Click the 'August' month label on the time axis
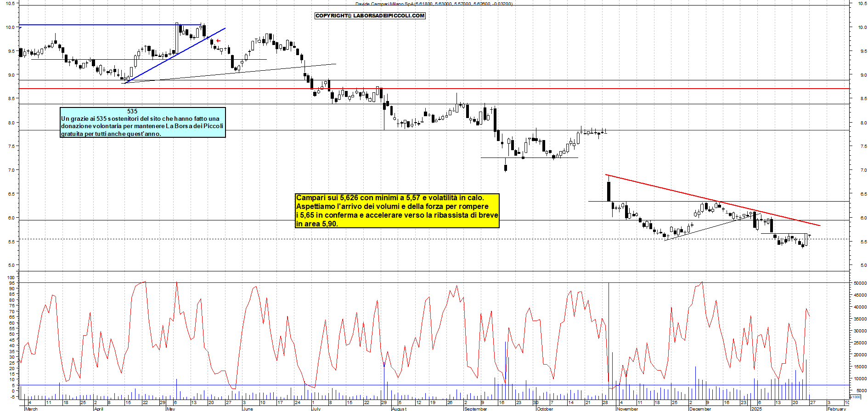The width and height of the screenshot is (868, 411). click(x=399, y=409)
